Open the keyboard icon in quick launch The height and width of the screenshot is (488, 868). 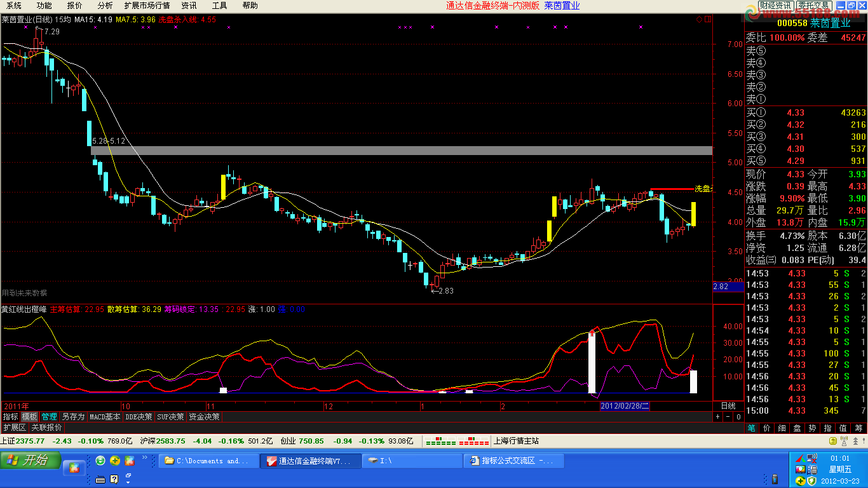tap(100, 480)
